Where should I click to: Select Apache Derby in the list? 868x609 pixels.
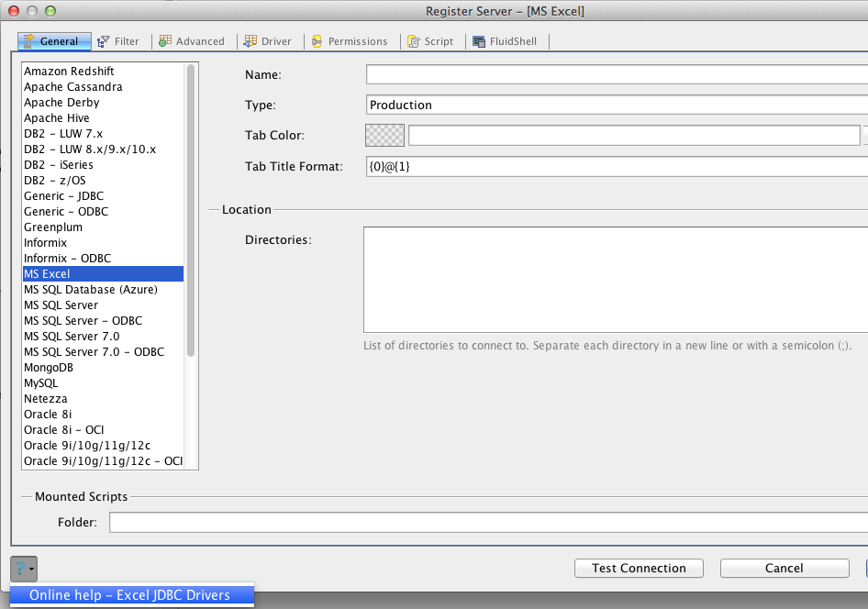[x=103, y=103]
